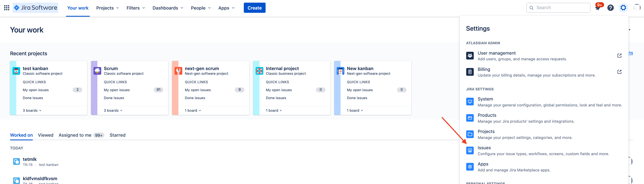Open the tetmlk TK-15 issue
This screenshot has height=184, width=644.
click(x=36, y=162)
